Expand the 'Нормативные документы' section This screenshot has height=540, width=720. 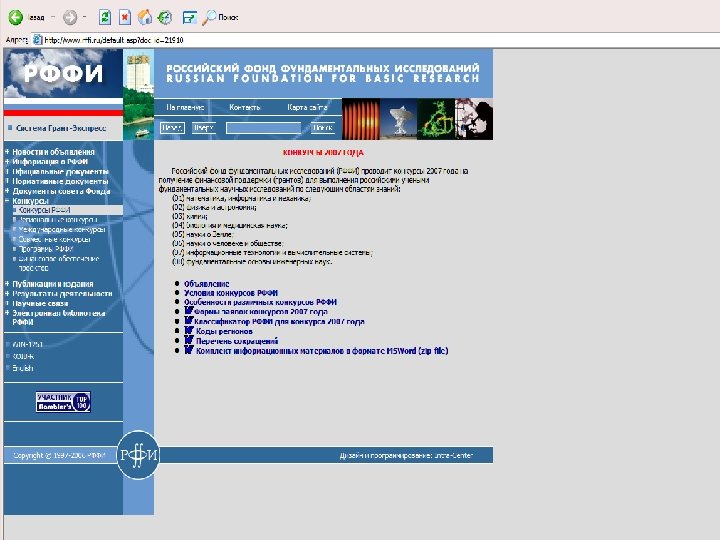click(x=7, y=181)
